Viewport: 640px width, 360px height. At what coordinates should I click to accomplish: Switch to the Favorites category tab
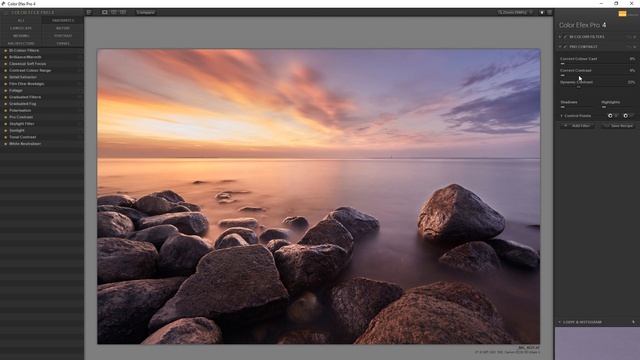[x=63, y=20]
